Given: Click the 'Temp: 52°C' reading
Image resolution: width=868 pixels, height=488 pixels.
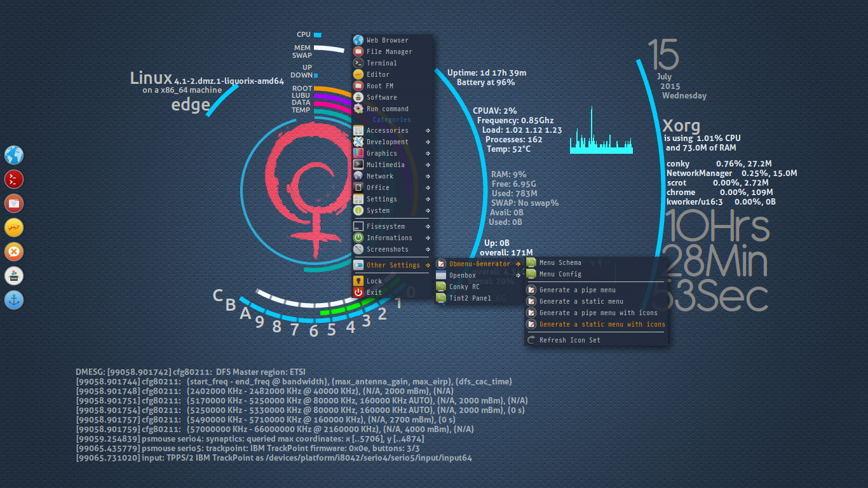Looking at the screenshot, I should pos(508,149).
